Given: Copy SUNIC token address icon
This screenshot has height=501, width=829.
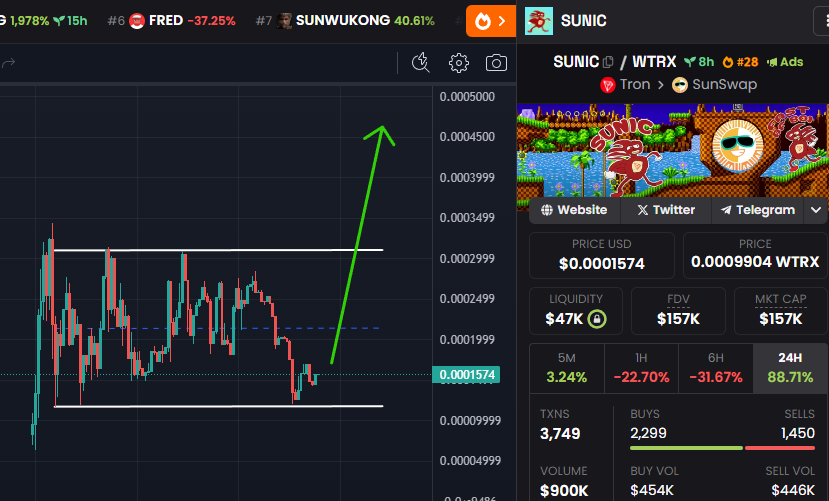Looking at the screenshot, I should click(x=608, y=62).
